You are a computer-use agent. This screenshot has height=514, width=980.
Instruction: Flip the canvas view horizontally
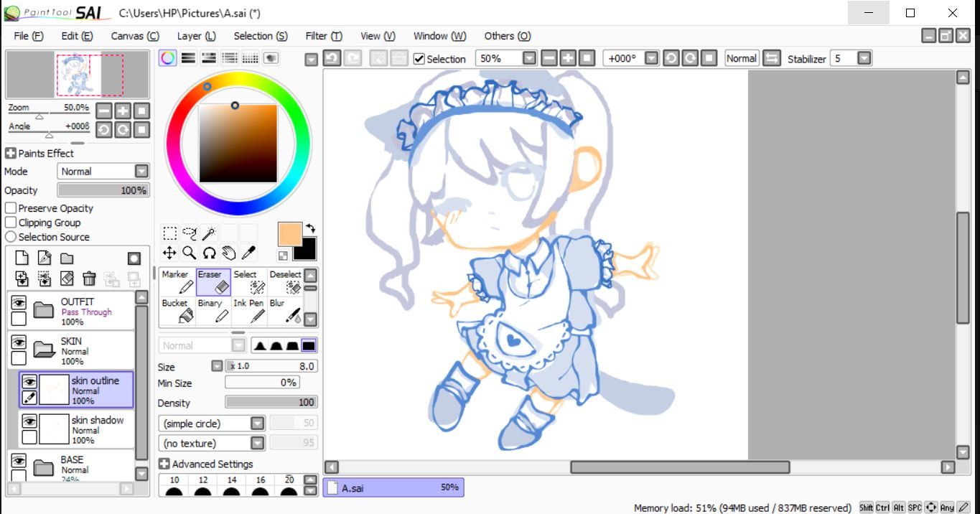click(x=772, y=58)
